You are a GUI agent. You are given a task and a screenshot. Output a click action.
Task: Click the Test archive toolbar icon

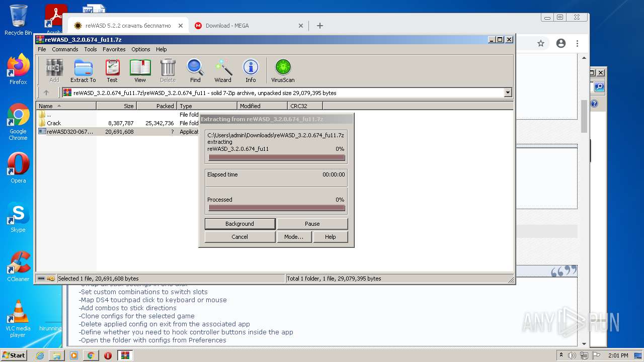click(112, 70)
